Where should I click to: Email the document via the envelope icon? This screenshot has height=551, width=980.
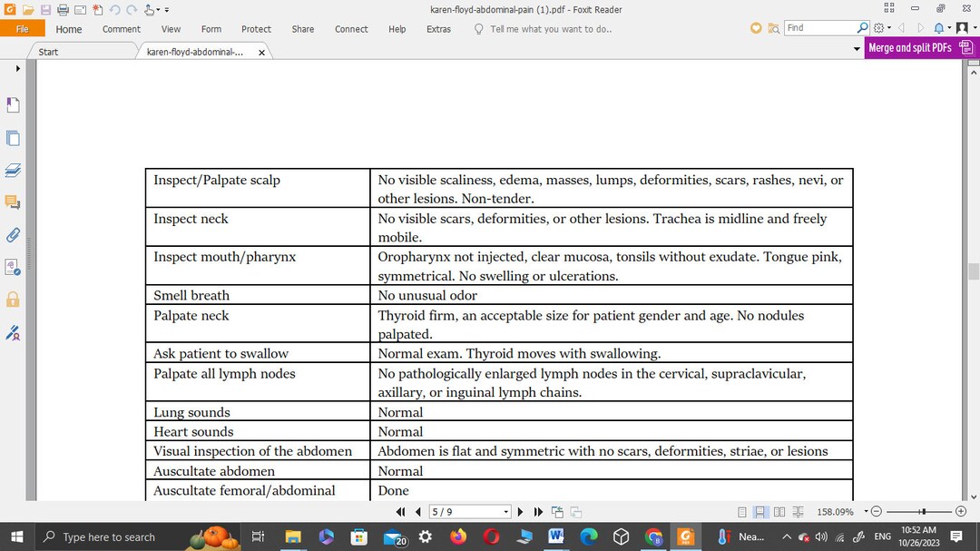[x=80, y=9]
